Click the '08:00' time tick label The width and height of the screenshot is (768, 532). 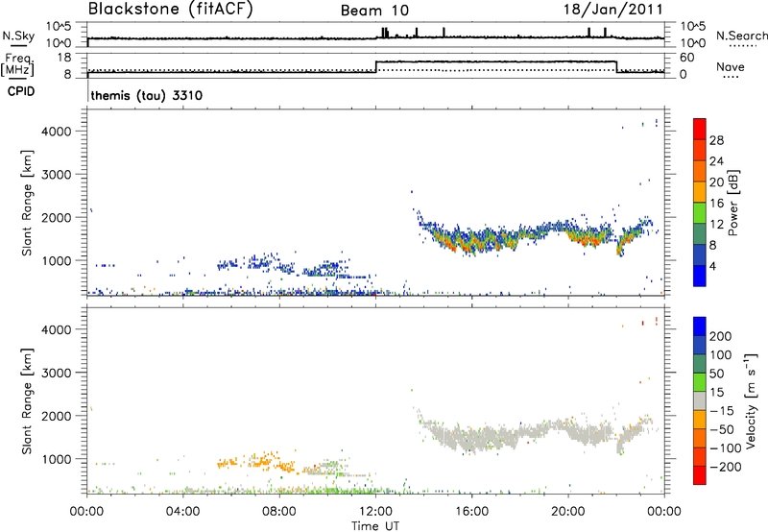[x=279, y=512]
